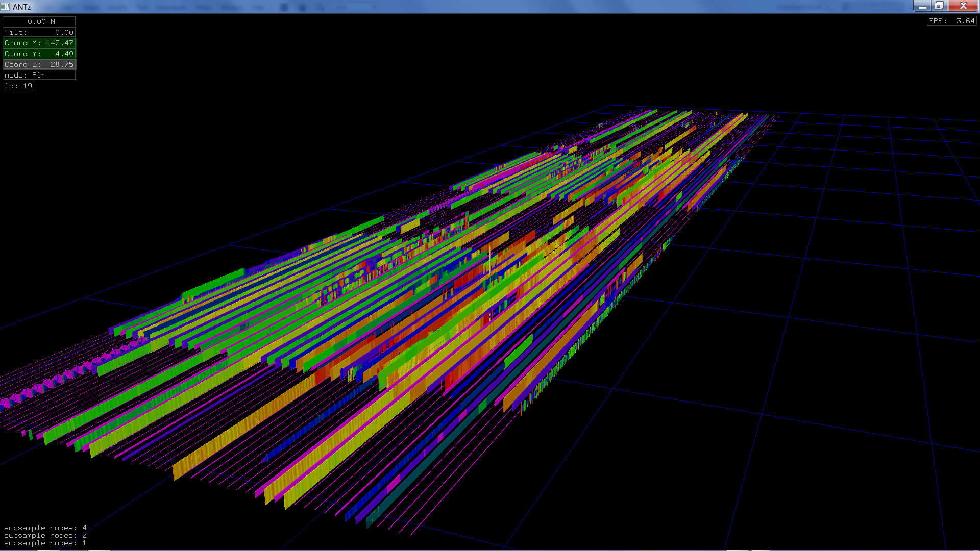The width and height of the screenshot is (980, 551).
Task: Click the ANTz application icon in title bar
Action: click(x=5, y=7)
